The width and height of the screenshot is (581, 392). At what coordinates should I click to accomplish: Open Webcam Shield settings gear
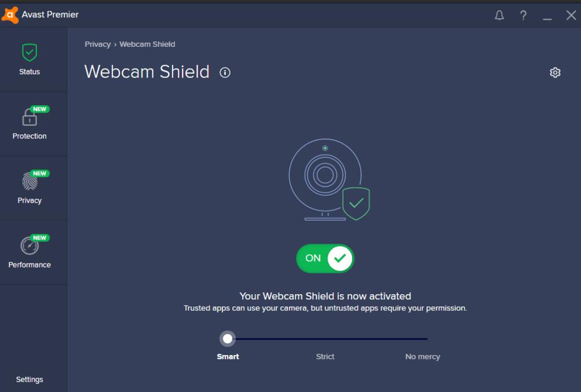coord(555,72)
